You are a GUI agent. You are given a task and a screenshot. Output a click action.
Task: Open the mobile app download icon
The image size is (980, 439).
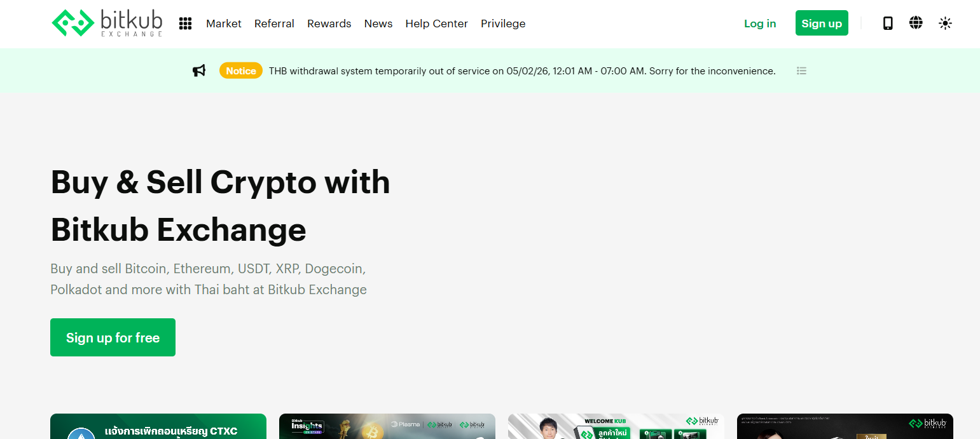[888, 24]
